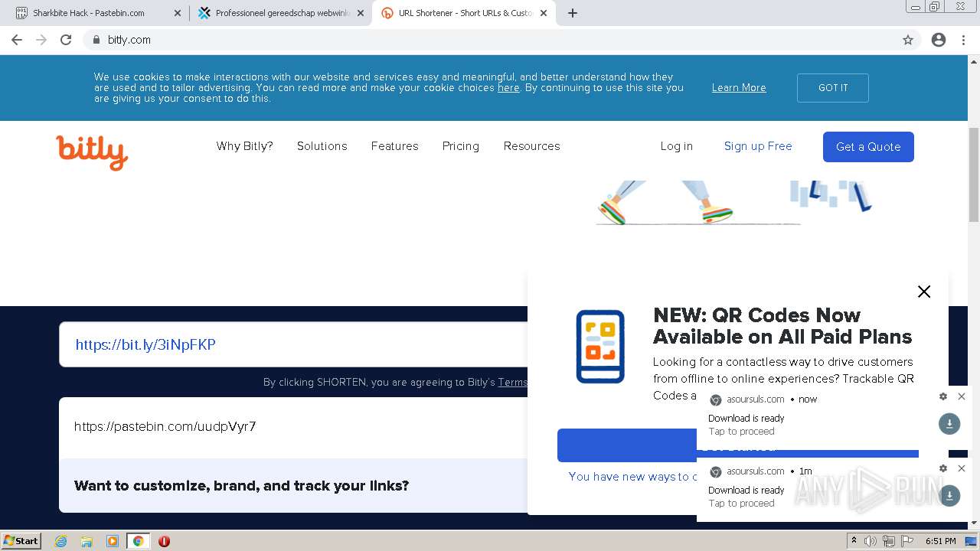Open Bitly's Terms link
The height and width of the screenshot is (551, 980).
(x=512, y=382)
